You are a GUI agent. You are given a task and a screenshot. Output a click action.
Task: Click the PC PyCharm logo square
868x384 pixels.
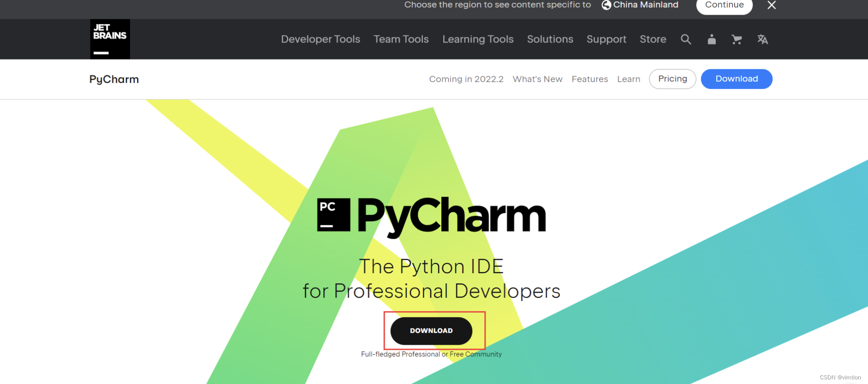(334, 215)
